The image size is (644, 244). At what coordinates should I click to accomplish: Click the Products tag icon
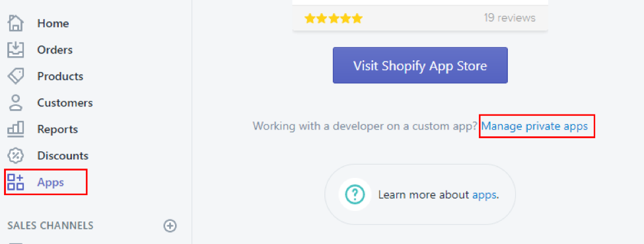(16, 77)
